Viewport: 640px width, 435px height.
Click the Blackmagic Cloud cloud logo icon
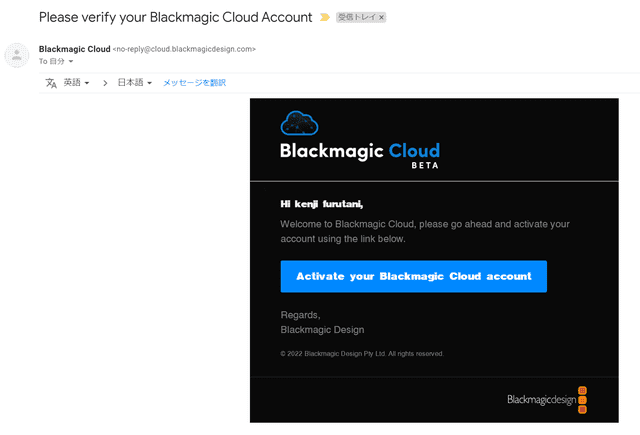[299, 123]
